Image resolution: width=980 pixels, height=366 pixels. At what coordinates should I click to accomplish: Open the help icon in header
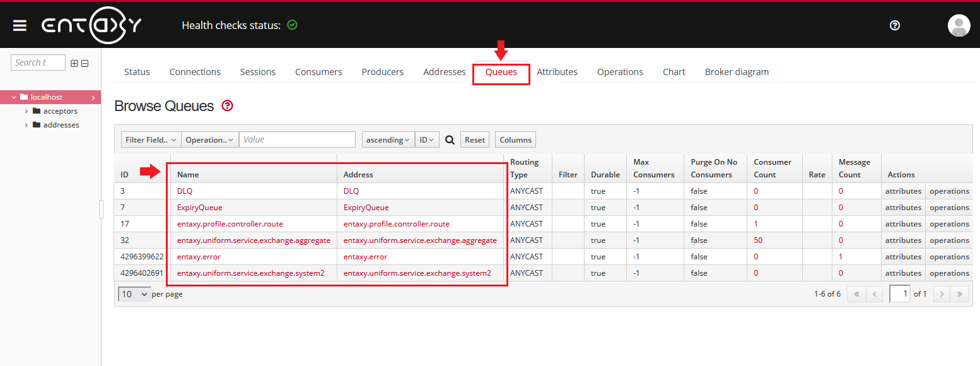[x=894, y=25]
